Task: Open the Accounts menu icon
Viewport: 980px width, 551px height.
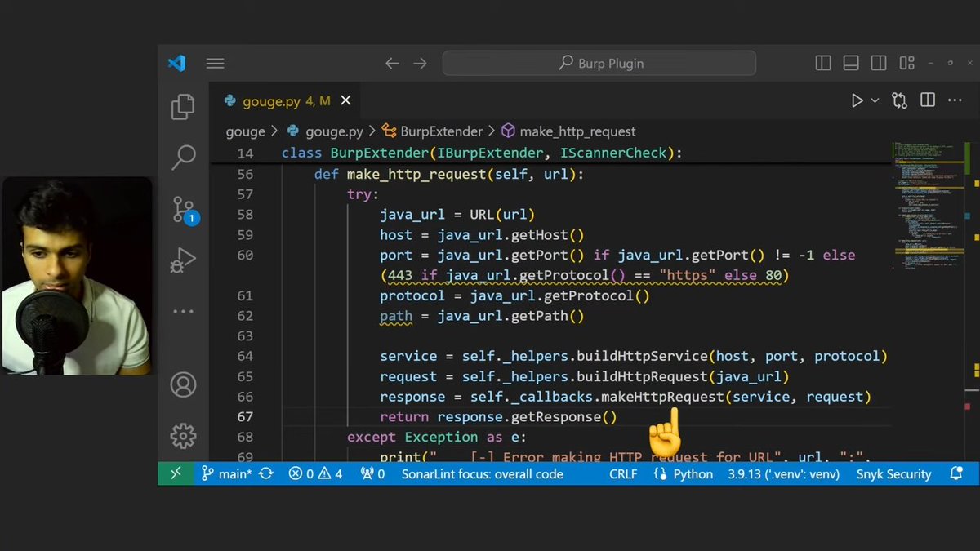Action: pyautogui.click(x=183, y=384)
